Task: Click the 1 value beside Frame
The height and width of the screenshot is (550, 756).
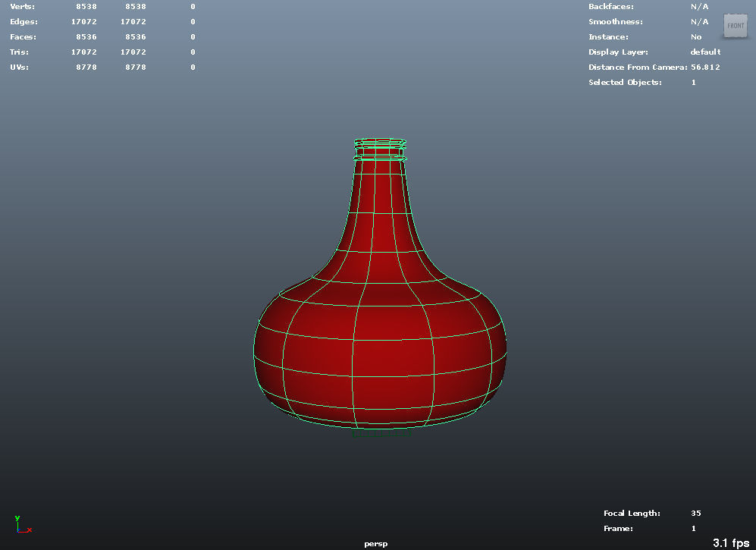Action: (x=694, y=528)
